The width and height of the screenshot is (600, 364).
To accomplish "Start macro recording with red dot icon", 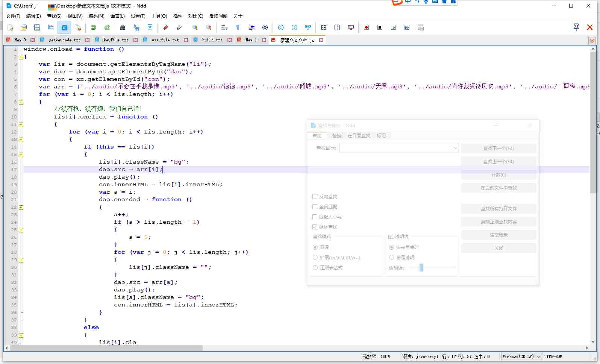I will pyautogui.click(x=366, y=27).
